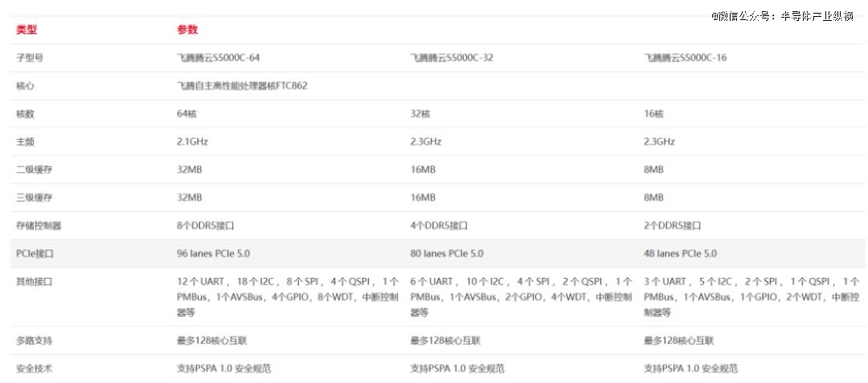Click the 多路支持 row label
This screenshot has width=868, height=383.
pos(34,341)
